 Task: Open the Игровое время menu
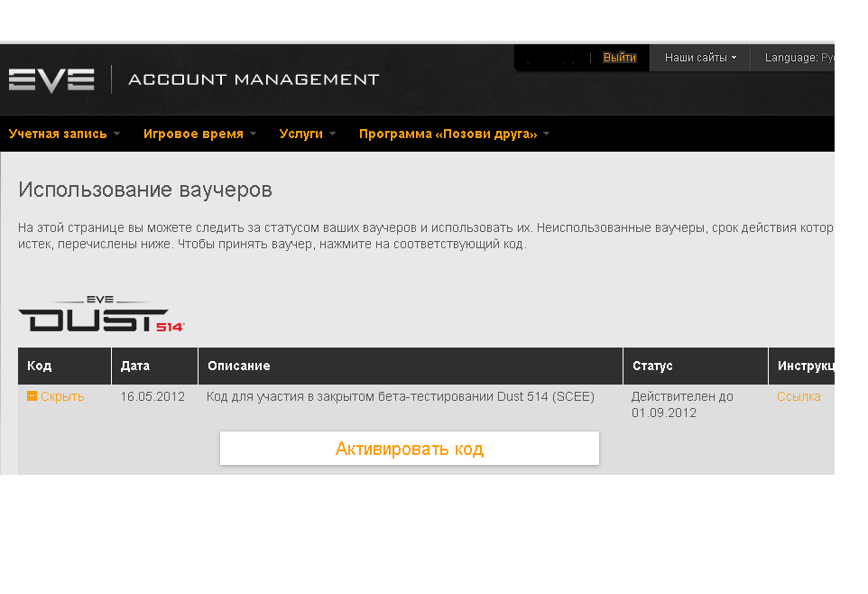coord(199,135)
